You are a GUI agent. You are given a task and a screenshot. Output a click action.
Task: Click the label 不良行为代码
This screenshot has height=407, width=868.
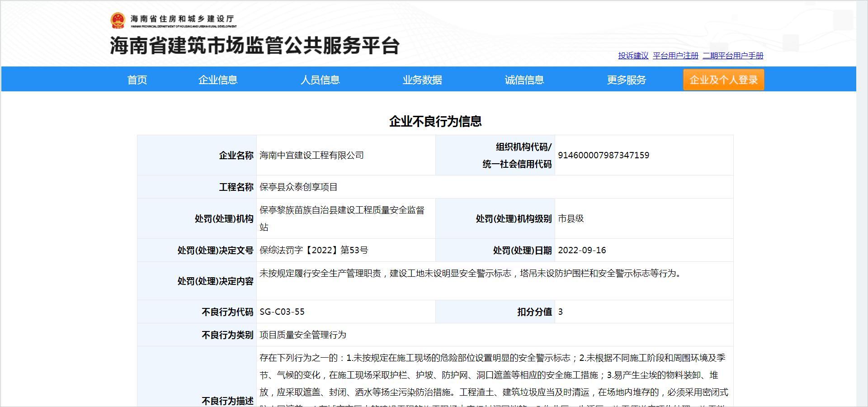coord(227,312)
